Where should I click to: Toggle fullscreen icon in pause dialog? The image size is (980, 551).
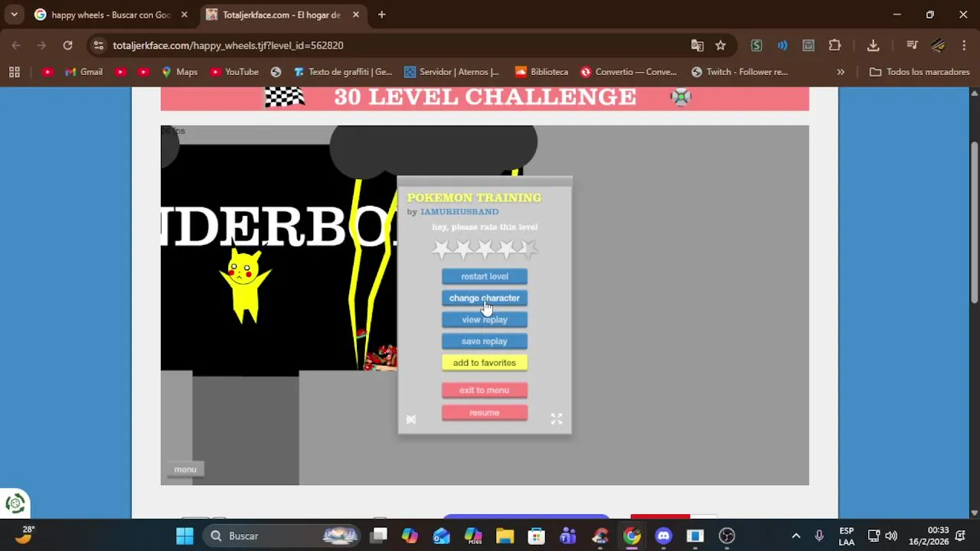coord(557,419)
